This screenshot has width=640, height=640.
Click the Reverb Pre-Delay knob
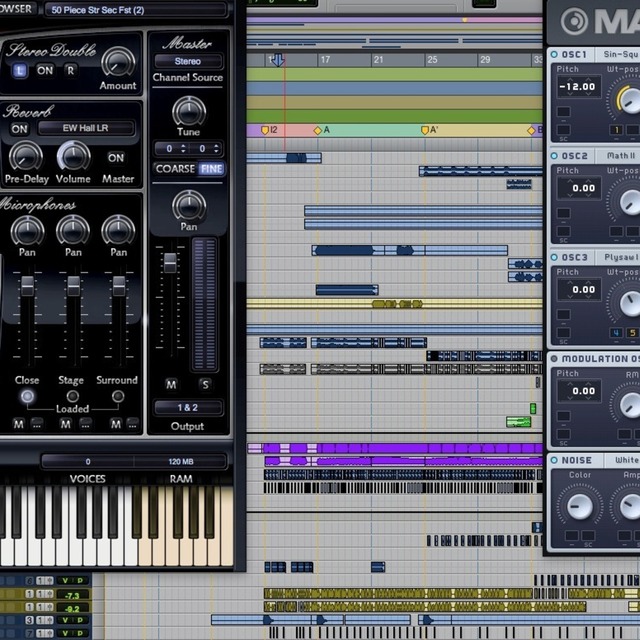25,156
